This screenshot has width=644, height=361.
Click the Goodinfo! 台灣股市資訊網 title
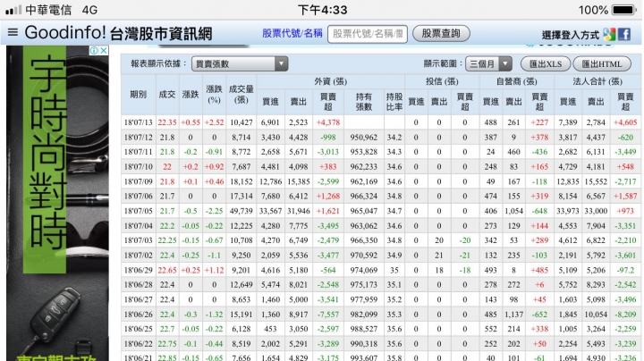click(118, 33)
